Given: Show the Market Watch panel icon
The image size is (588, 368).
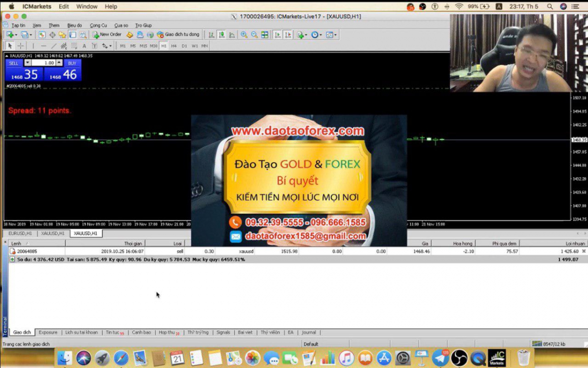Looking at the screenshot, I should click(x=42, y=35).
